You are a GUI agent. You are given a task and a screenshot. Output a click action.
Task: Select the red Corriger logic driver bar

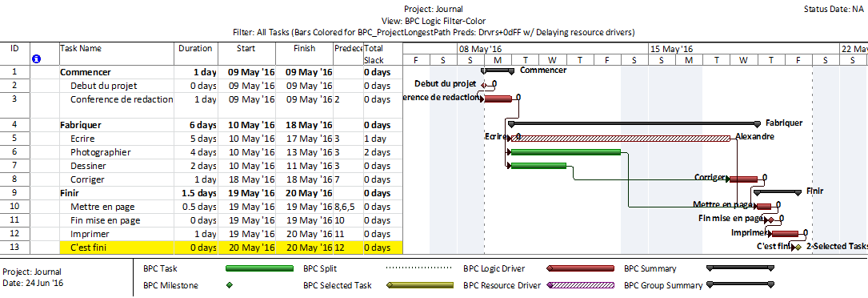coord(743,179)
